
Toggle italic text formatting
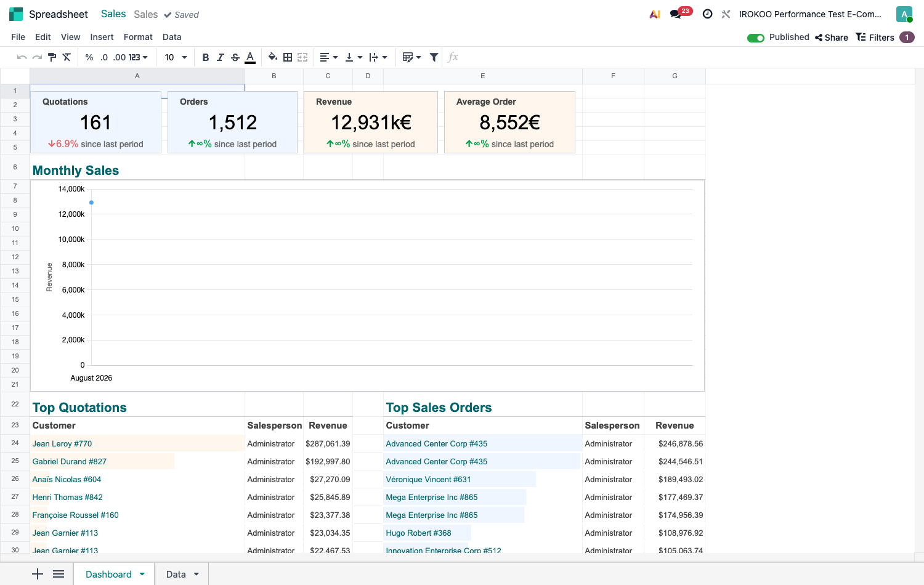(220, 57)
